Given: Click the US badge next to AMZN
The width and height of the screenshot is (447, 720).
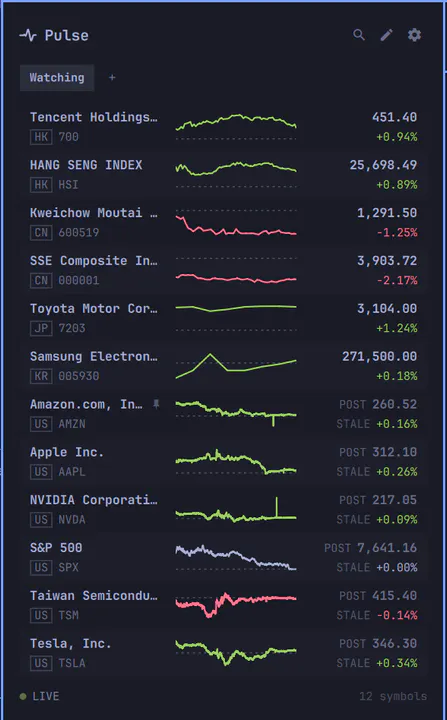Looking at the screenshot, I should coord(41,424).
